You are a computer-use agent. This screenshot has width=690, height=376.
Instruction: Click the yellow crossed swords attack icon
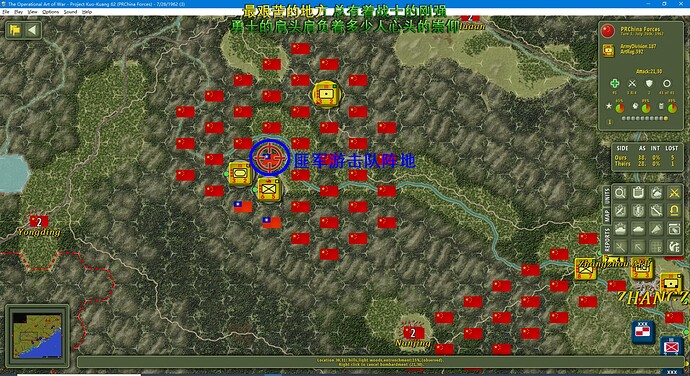(674, 193)
